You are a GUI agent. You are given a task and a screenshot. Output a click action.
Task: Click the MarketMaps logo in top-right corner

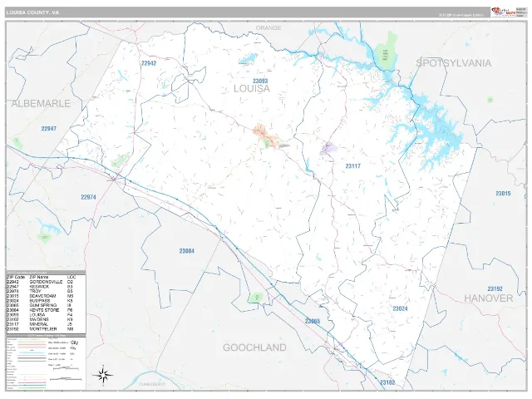[504, 12]
